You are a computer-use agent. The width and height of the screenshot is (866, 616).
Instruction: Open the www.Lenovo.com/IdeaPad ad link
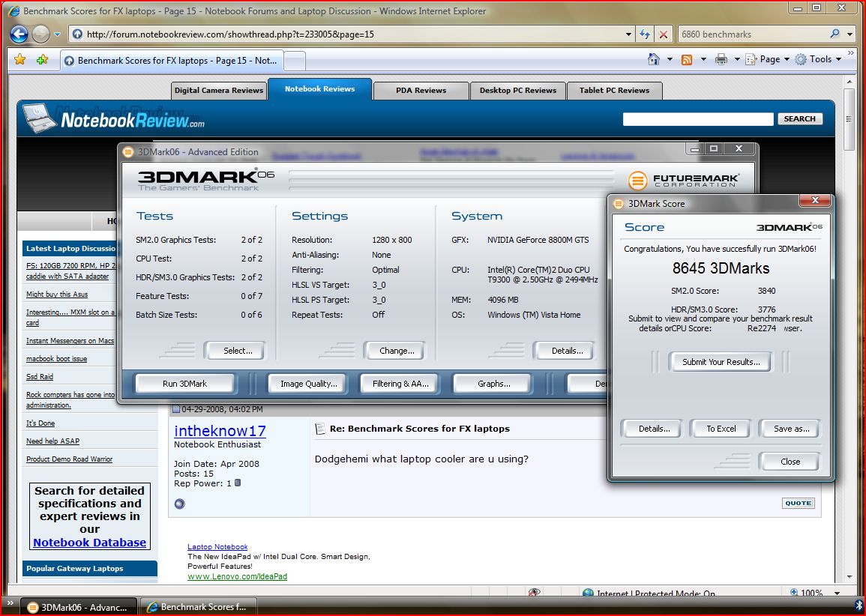pos(238,576)
